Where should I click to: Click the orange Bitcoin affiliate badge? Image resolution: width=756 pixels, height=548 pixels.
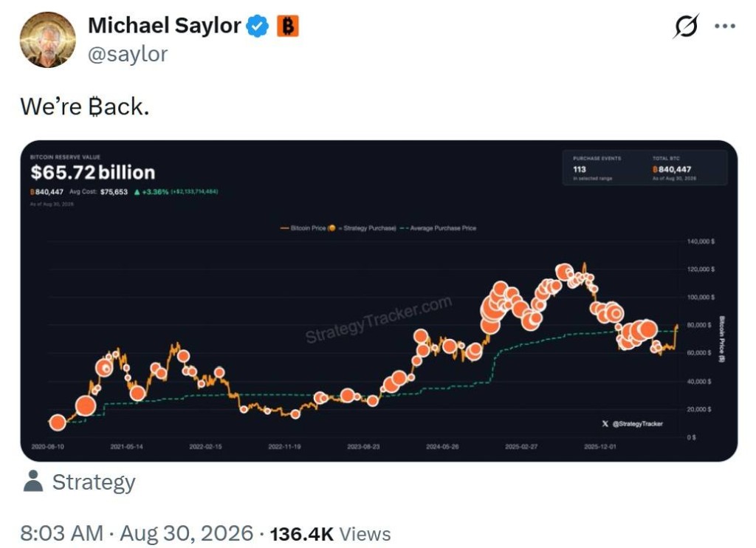click(288, 26)
